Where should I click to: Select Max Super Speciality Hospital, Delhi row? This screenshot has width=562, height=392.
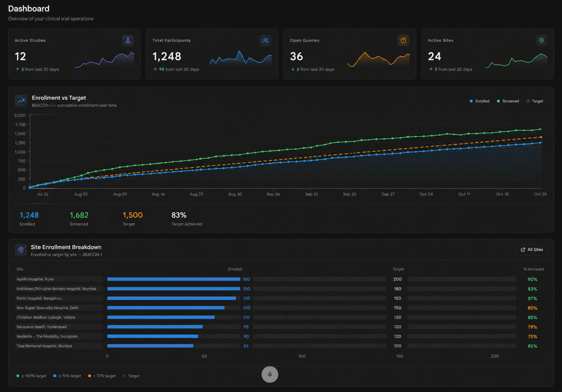(281, 308)
